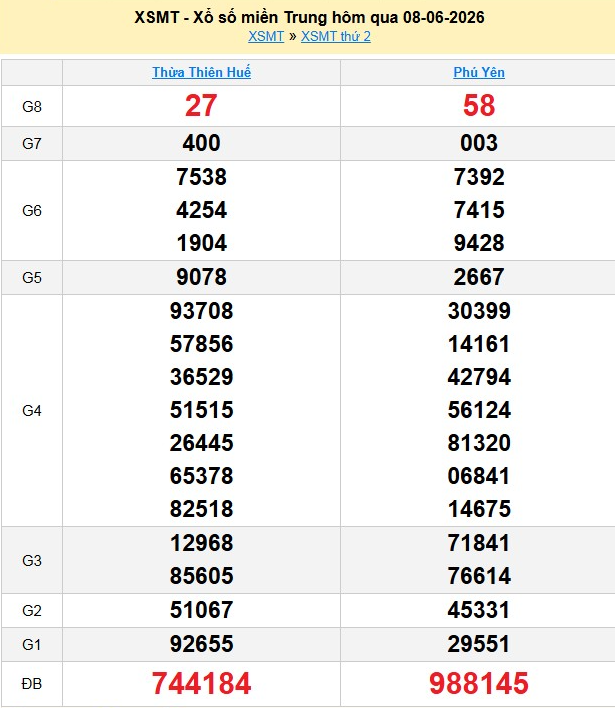
Task: Click the G1 row label
Action: point(32,644)
